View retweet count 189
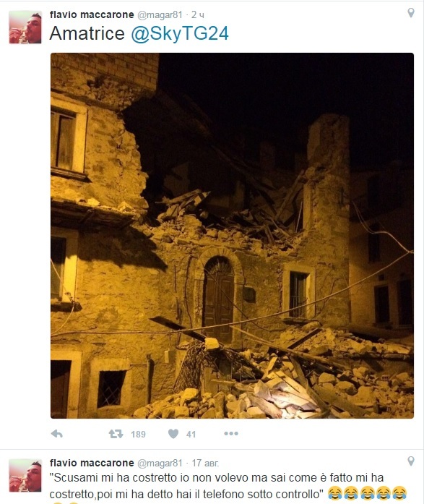 coord(139,435)
